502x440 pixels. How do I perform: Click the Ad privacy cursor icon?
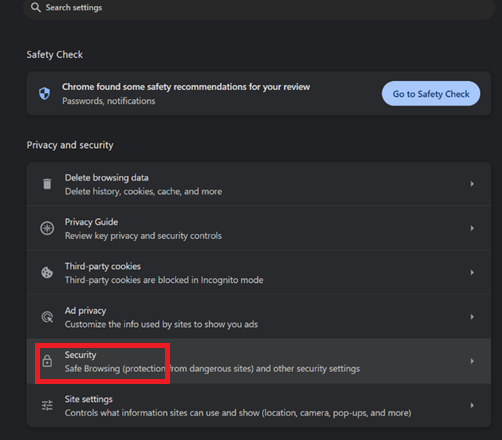[x=47, y=317]
